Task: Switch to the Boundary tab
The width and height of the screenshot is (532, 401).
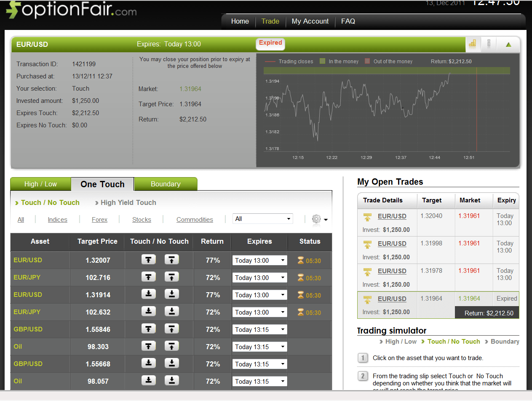Action: (166, 184)
